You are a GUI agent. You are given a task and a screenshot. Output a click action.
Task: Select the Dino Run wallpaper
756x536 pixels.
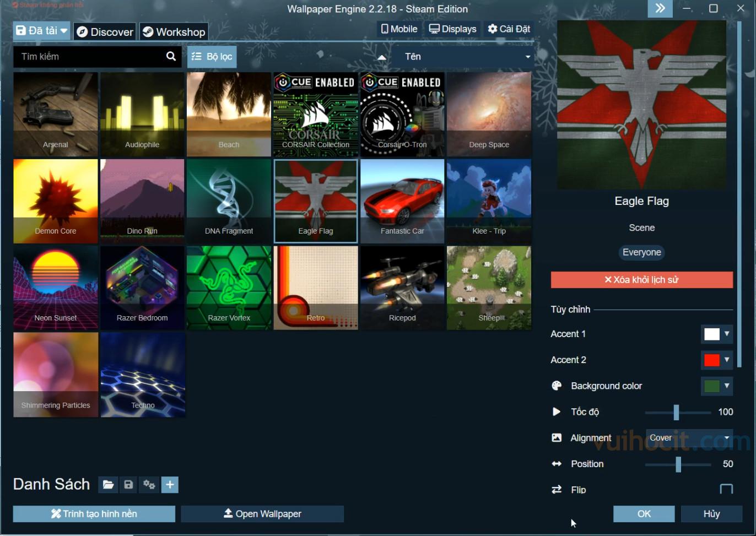click(142, 201)
